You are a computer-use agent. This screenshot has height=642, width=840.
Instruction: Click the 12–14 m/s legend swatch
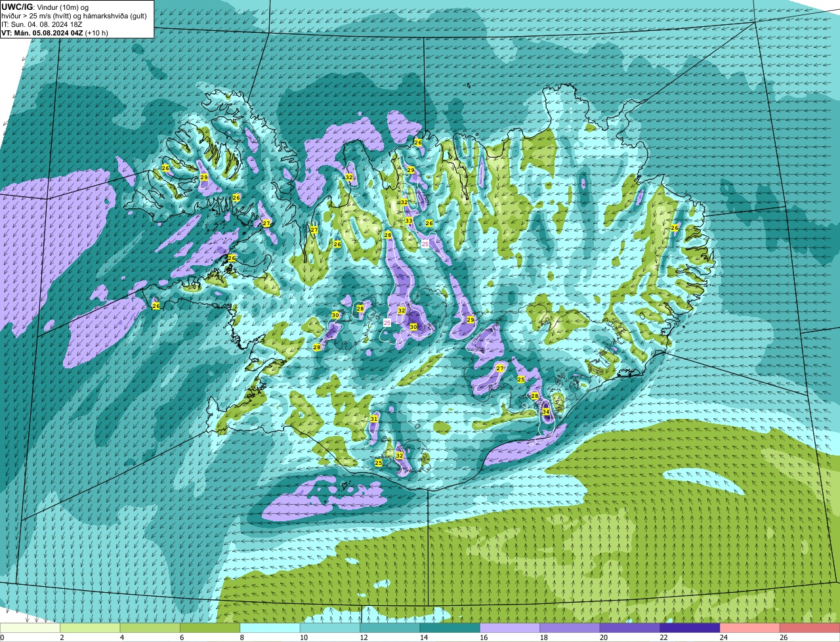pos(390,628)
